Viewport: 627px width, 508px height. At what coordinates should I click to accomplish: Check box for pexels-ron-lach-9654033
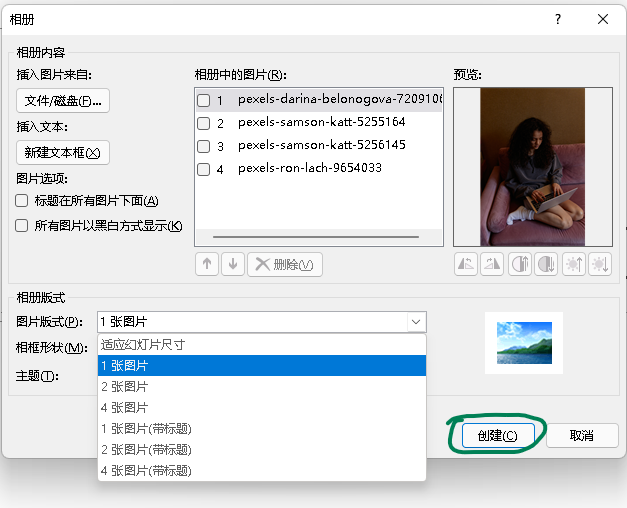click(204, 169)
